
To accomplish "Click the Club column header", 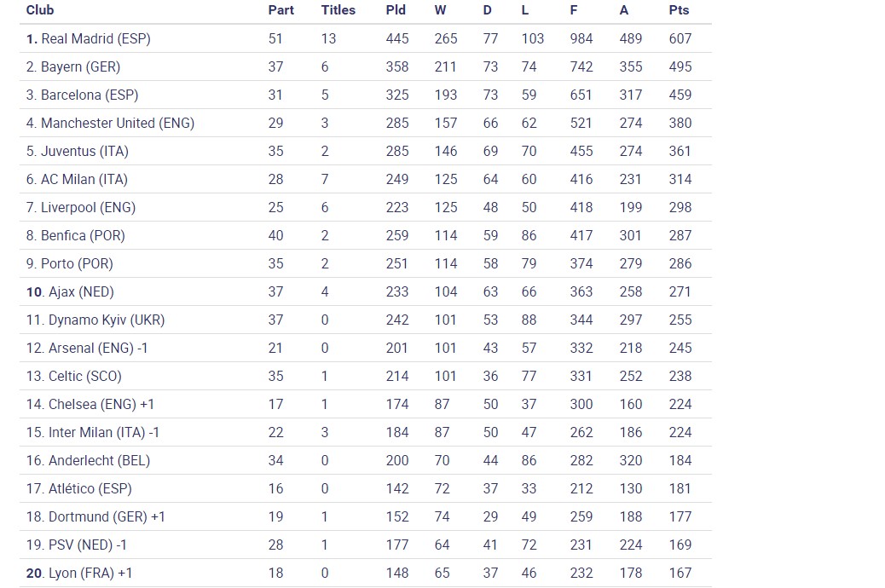I will point(40,10).
